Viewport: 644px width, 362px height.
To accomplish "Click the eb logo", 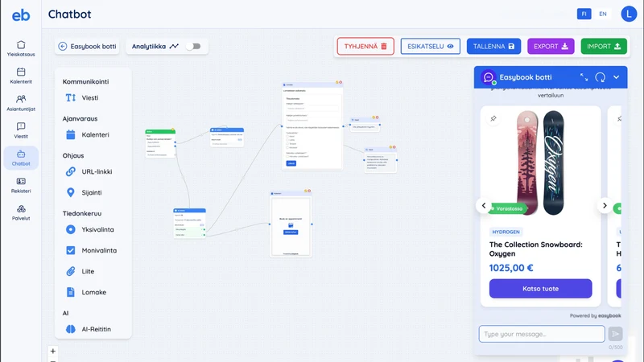I will (21, 15).
